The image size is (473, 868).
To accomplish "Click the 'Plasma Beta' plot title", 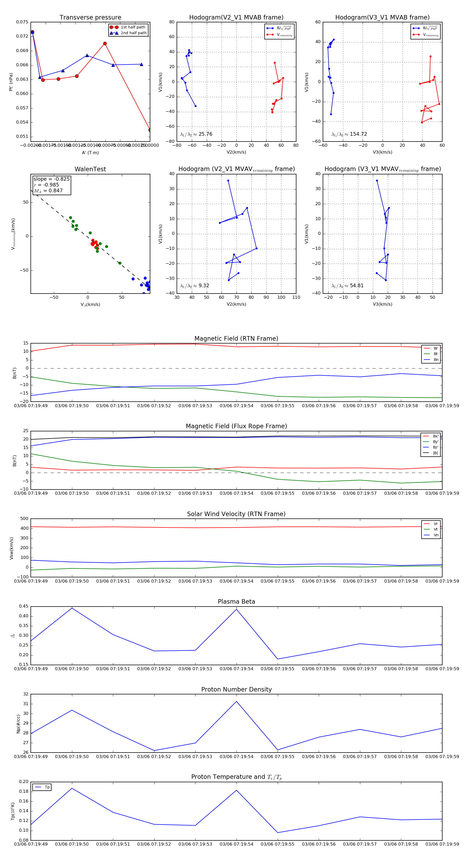I will coord(236,602).
